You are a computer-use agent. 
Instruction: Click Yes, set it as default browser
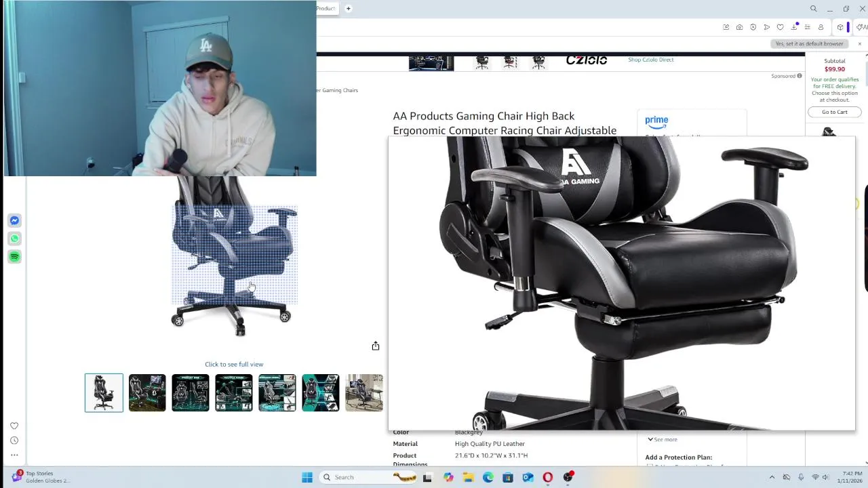tap(810, 43)
